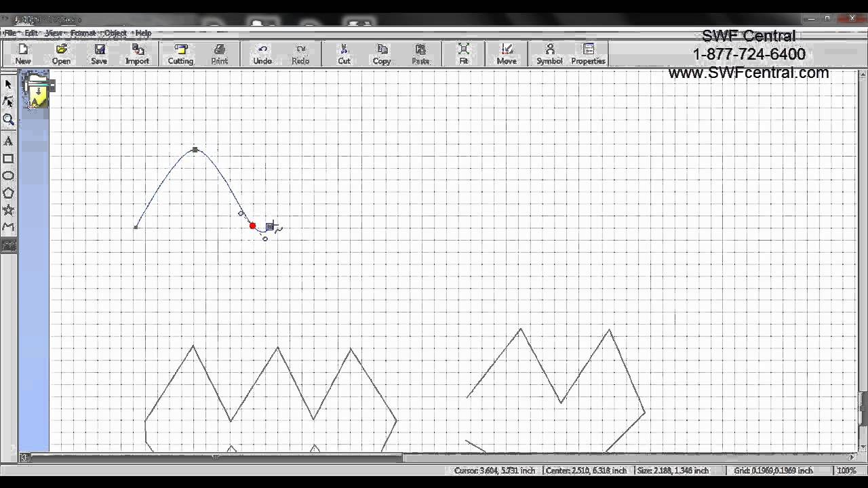Save the design with the Save icon

pos(99,54)
